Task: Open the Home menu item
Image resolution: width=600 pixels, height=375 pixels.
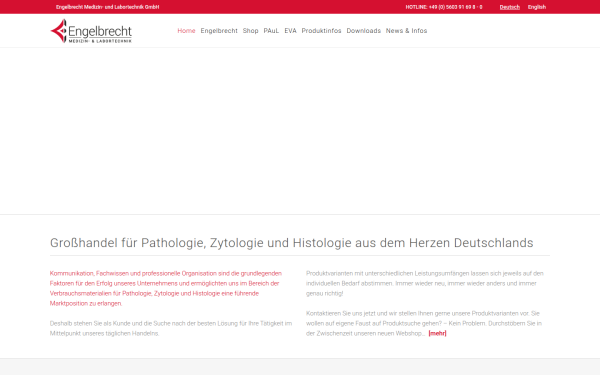Action: 186,31
